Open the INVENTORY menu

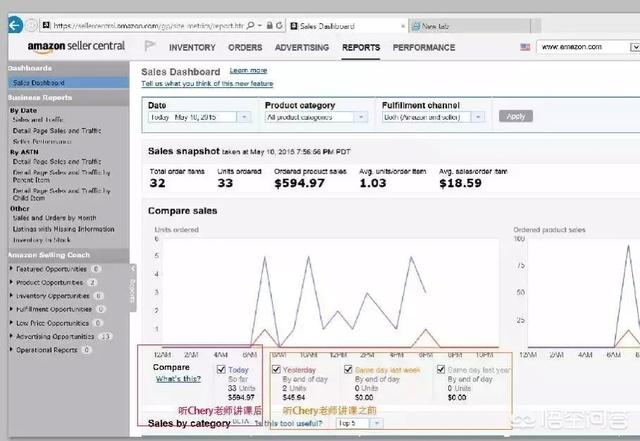tap(192, 47)
